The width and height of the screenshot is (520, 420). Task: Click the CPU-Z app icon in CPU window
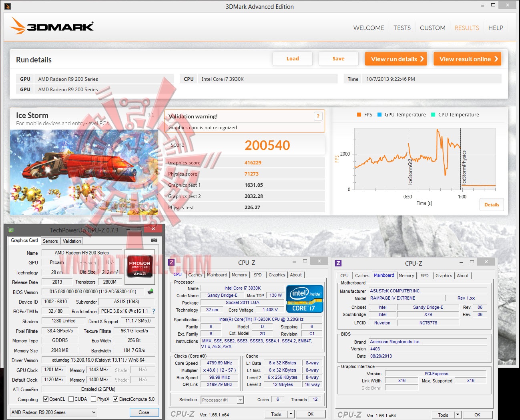171,262
